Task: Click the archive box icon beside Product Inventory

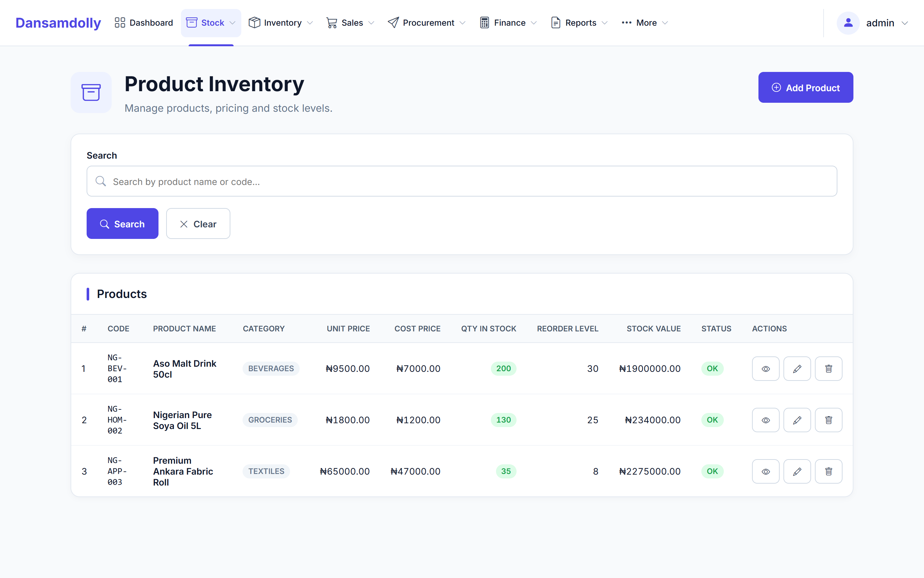Action: click(x=91, y=92)
